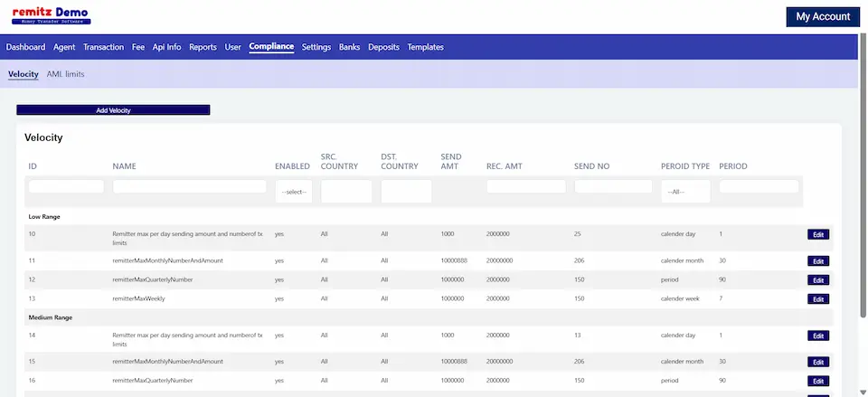Click the Period filter input field
Viewport: 868px width, 397px height.
click(759, 186)
